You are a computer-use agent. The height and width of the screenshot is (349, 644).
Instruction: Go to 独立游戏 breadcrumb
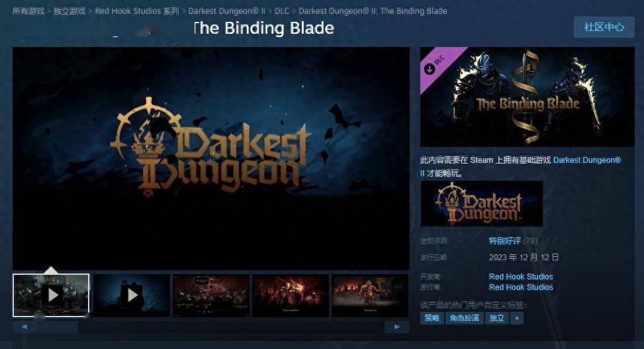pos(69,11)
